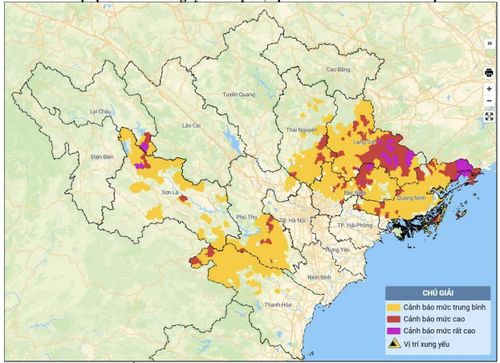Click the print map icon

[x=489, y=72]
